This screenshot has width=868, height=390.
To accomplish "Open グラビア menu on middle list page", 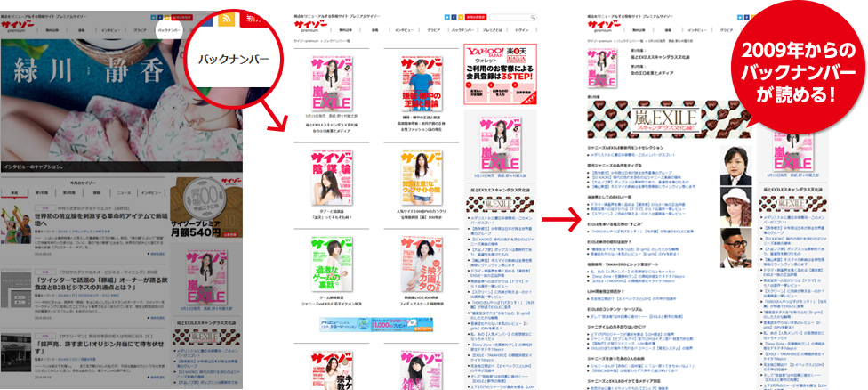I will [x=432, y=30].
